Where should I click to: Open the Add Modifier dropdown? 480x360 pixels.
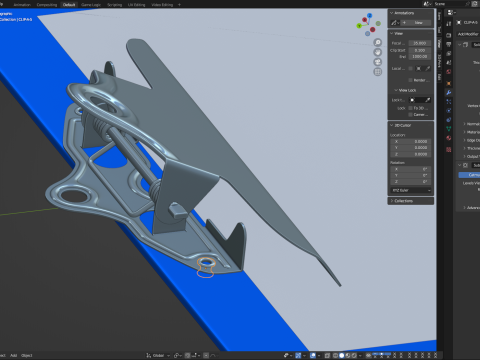(x=468, y=34)
